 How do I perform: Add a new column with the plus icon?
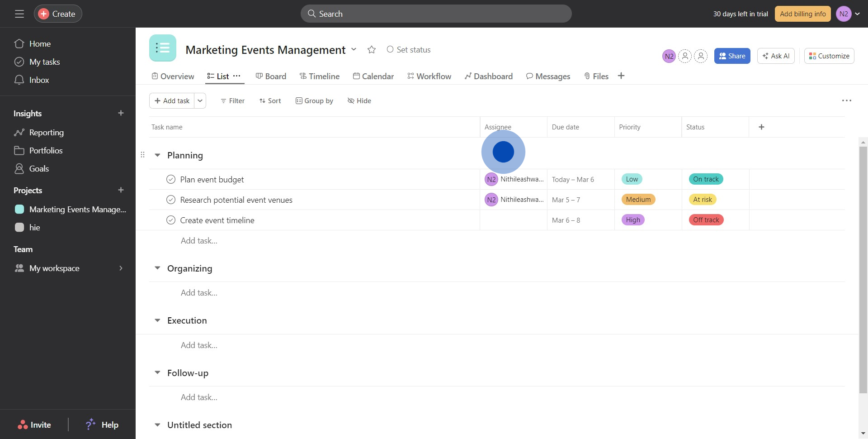coord(761,127)
